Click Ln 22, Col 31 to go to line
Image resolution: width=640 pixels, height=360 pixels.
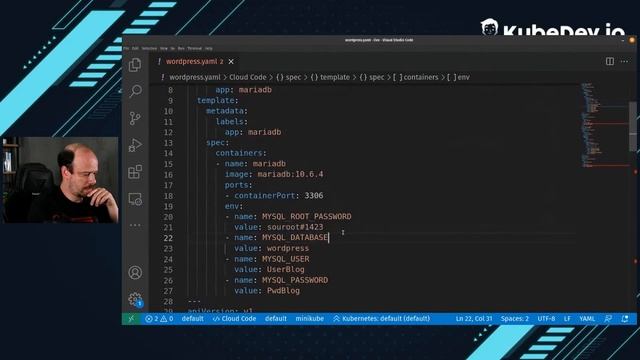click(474, 319)
